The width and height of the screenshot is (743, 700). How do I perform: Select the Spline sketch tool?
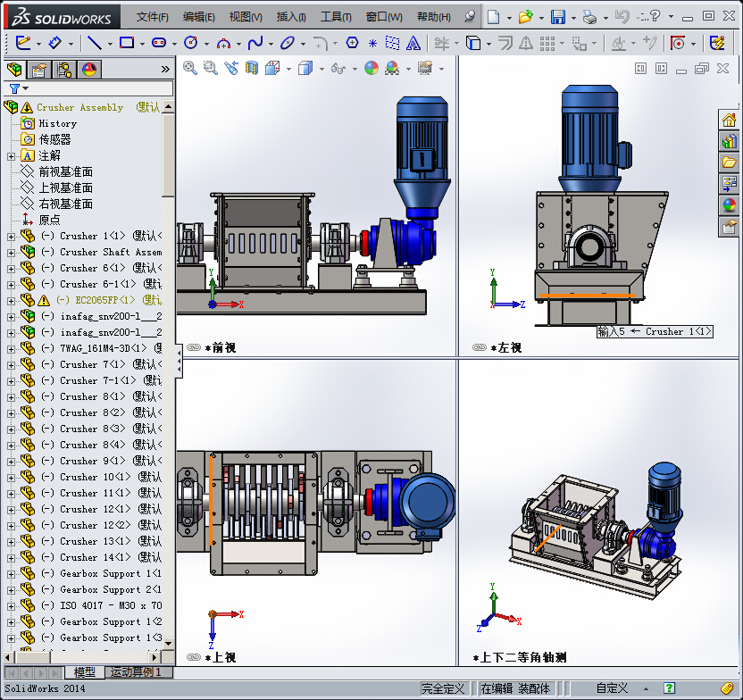[255, 43]
